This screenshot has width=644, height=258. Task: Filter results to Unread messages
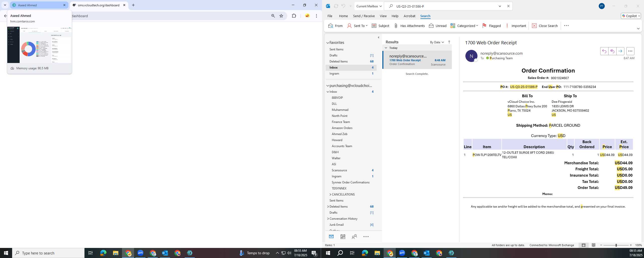(438, 26)
